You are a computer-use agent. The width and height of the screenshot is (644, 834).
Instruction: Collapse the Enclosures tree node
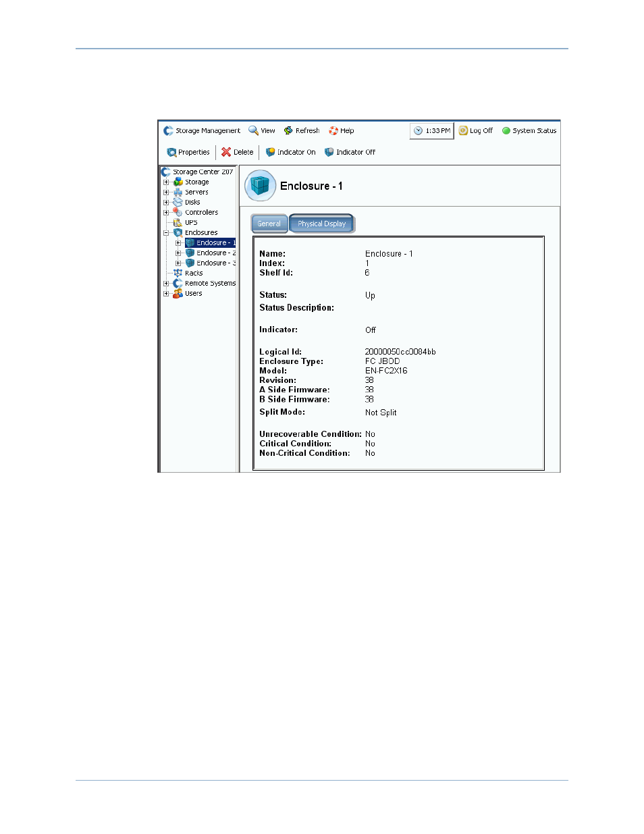[x=166, y=233]
